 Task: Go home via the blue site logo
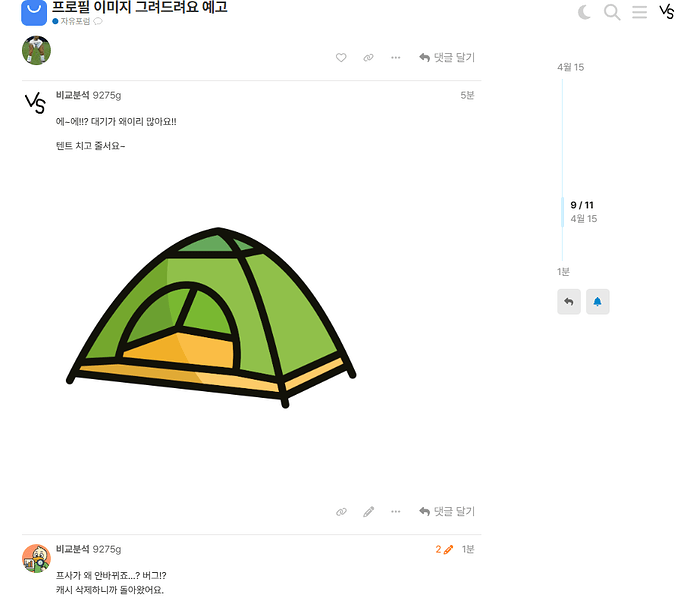tap(34, 12)
